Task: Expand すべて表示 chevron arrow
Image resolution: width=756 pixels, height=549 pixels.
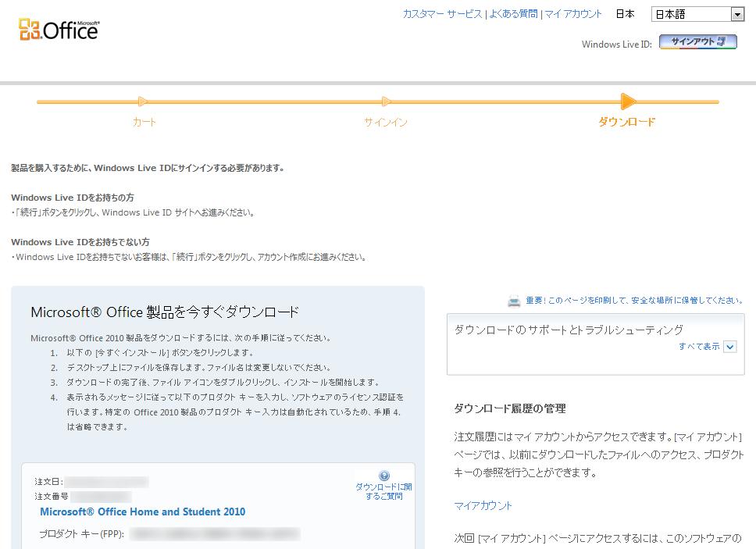Action: click(x=730, y=347)
